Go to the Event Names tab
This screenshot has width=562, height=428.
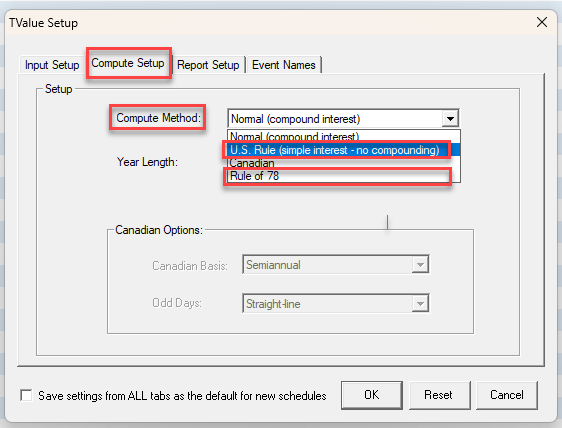point(284,65)
